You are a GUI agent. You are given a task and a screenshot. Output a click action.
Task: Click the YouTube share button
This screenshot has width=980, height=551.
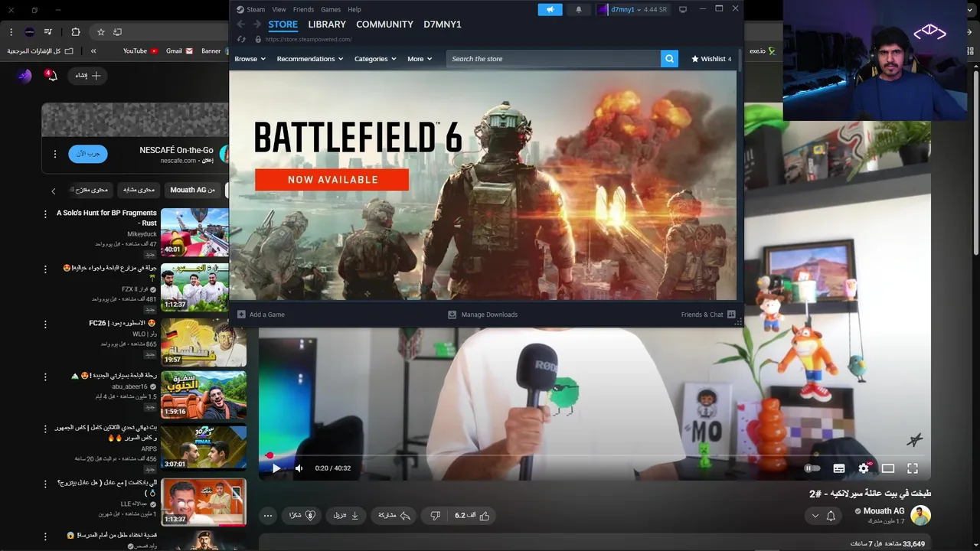point(395,516)
